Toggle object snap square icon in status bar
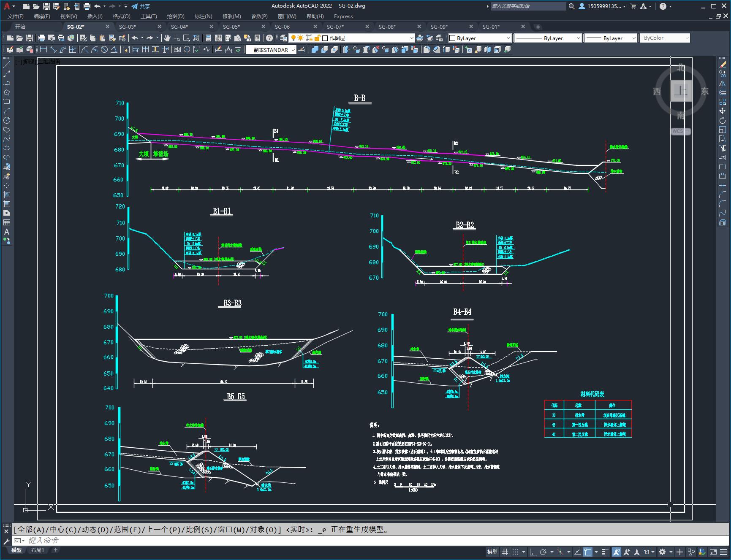This screenshot has width=731, height=560. [588, 552]
